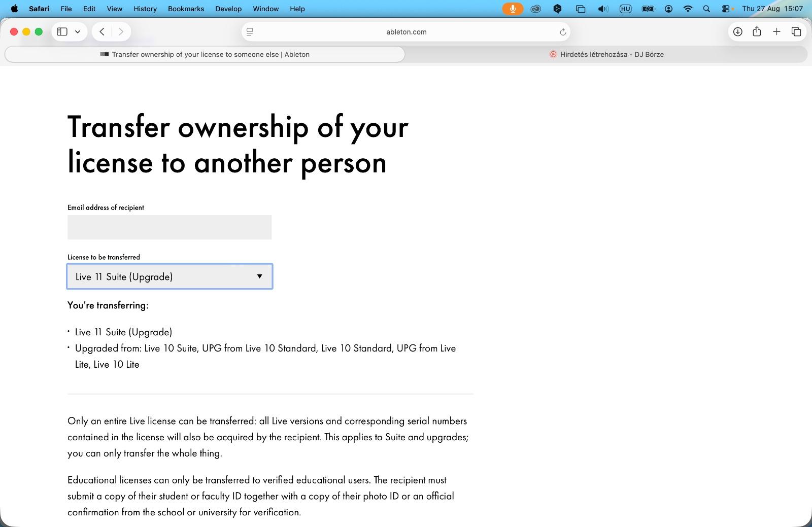Open the sound volume menu bar icon
Screen dimensions: 812x527
(x=603, y=9)
